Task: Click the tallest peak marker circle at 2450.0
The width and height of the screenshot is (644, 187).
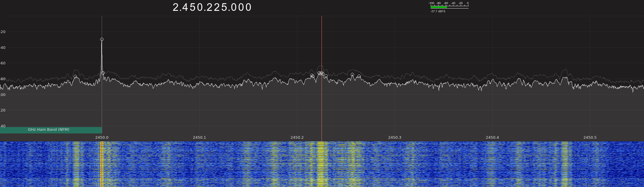Action: click(x=102, y=40)
